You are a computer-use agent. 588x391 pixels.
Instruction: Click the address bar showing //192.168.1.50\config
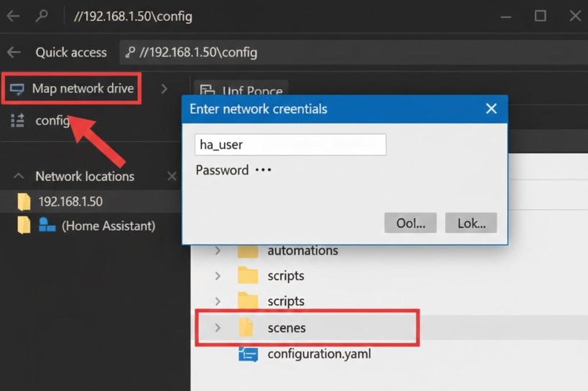pyautogui.click(x=354, y=52)
